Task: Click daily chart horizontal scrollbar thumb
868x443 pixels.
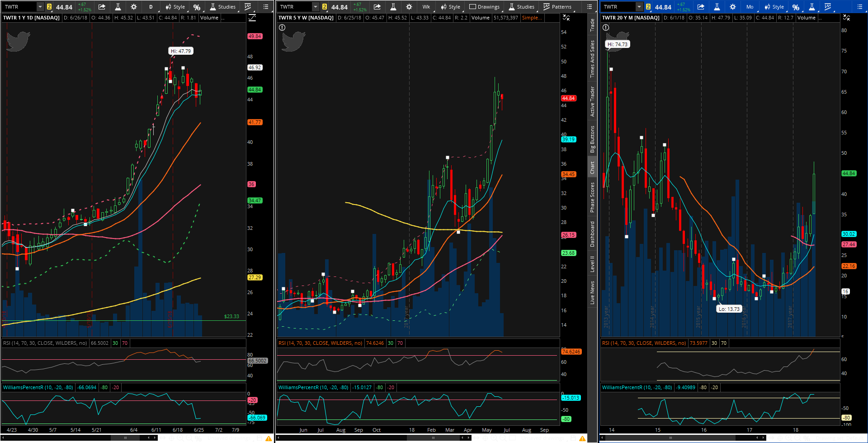Action: 125,438
